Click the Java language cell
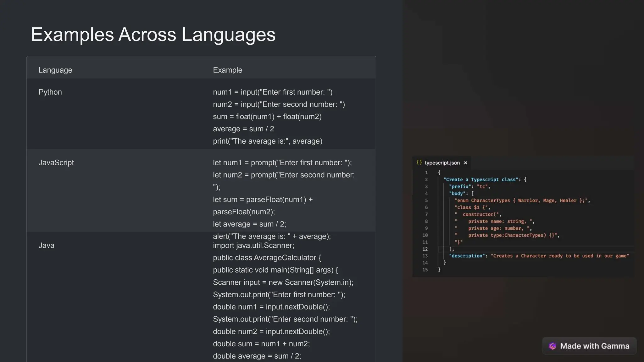 click(x=46, y=245)
